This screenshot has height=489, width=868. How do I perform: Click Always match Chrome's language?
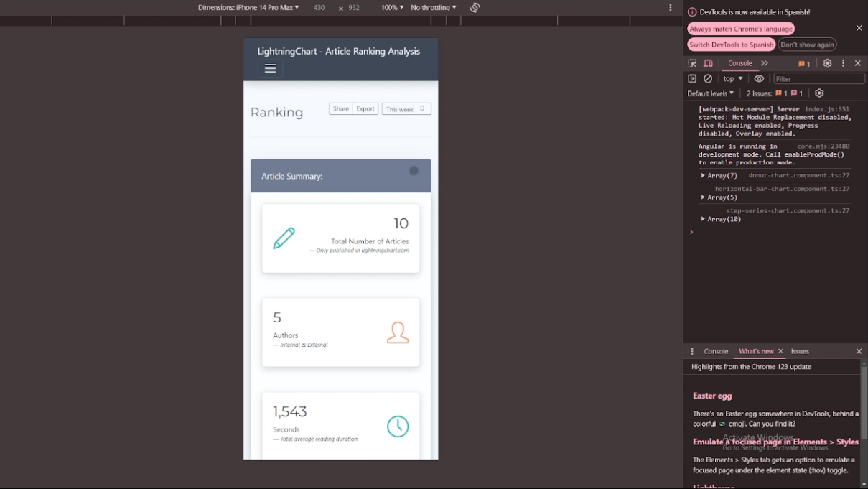tap(741, 29)
